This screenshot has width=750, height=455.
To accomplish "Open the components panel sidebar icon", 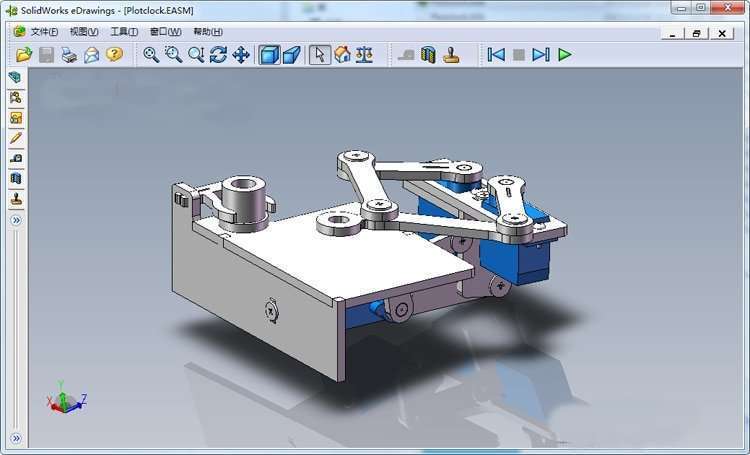I will (x=15, y=77).
